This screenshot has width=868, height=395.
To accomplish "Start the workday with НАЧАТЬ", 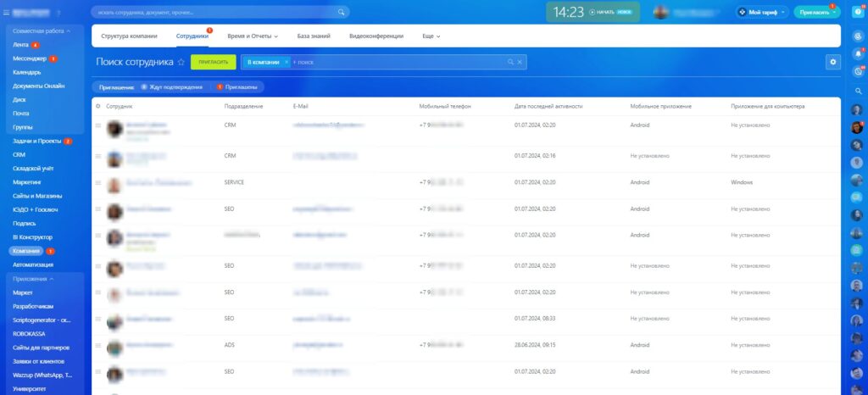I will pyautogui.click(x=605, y=12).
